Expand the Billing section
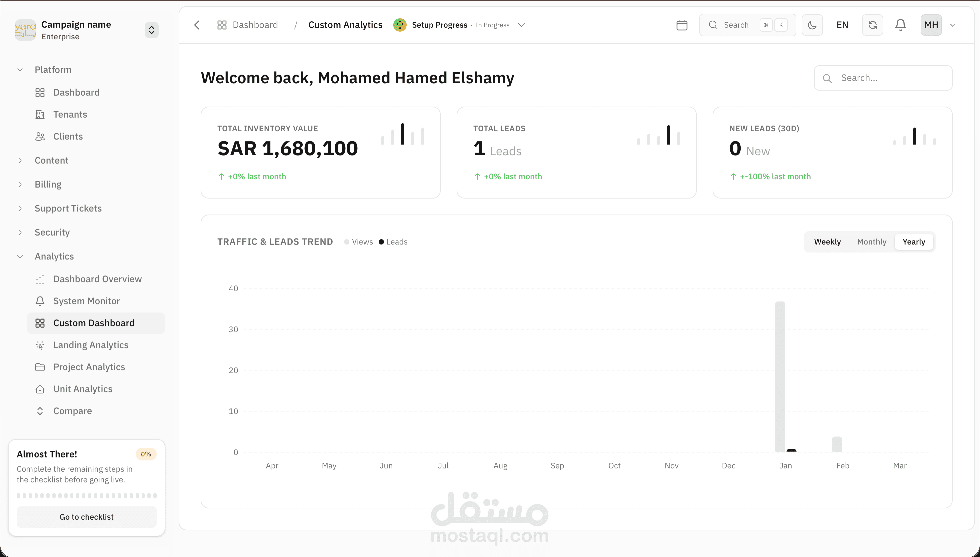The height and width of the screenshot is (557, 980). click(x=48, y=185)
